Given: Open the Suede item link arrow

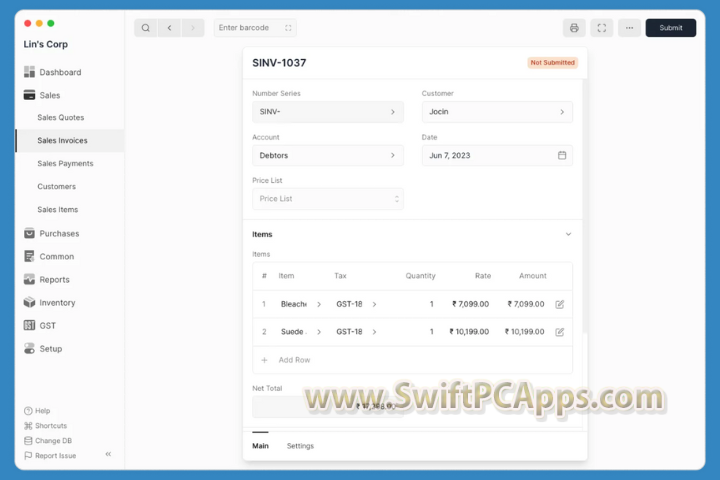Looking at the screenshot, I should click(319, 332).
